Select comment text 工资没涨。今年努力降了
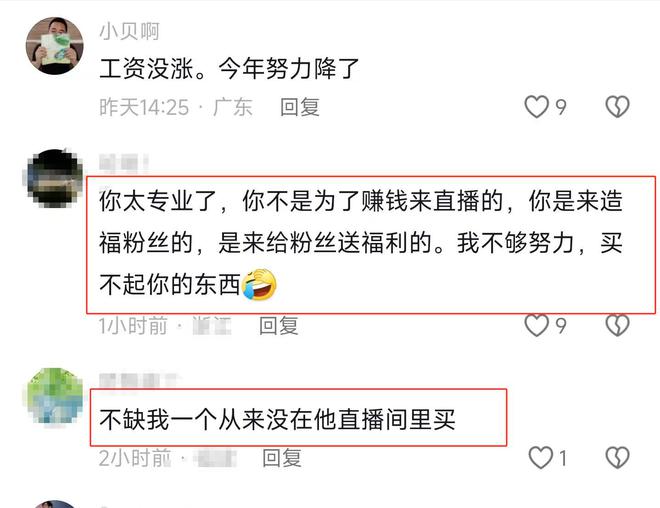 (229, 69)
